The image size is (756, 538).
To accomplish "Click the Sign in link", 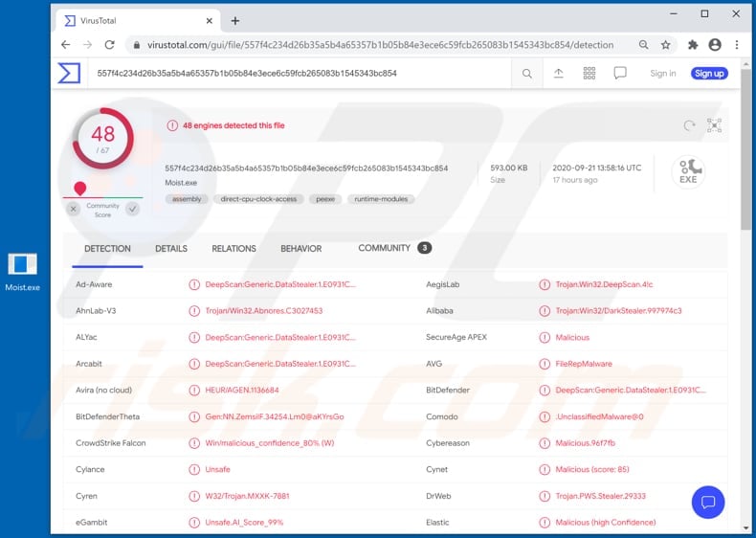I will pos(663,74).
